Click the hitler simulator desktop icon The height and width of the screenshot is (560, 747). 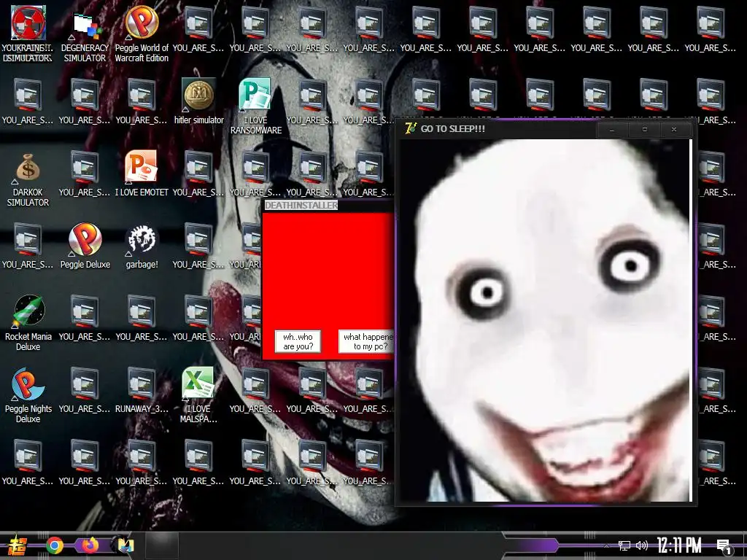(x=198, y=101)
